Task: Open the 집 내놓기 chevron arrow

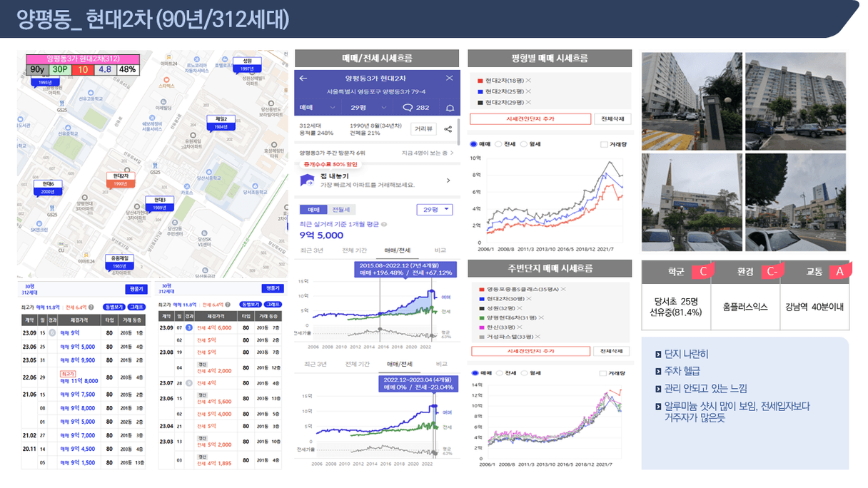Action: 448,181
